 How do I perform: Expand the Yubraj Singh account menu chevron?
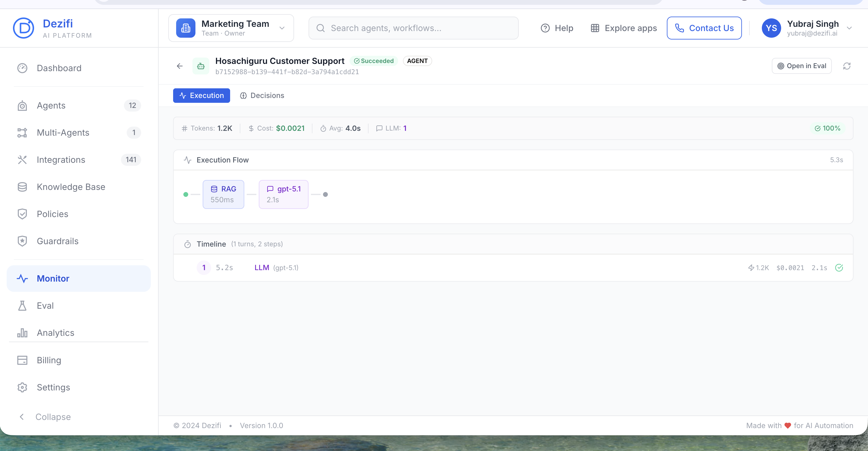(850, 28)
